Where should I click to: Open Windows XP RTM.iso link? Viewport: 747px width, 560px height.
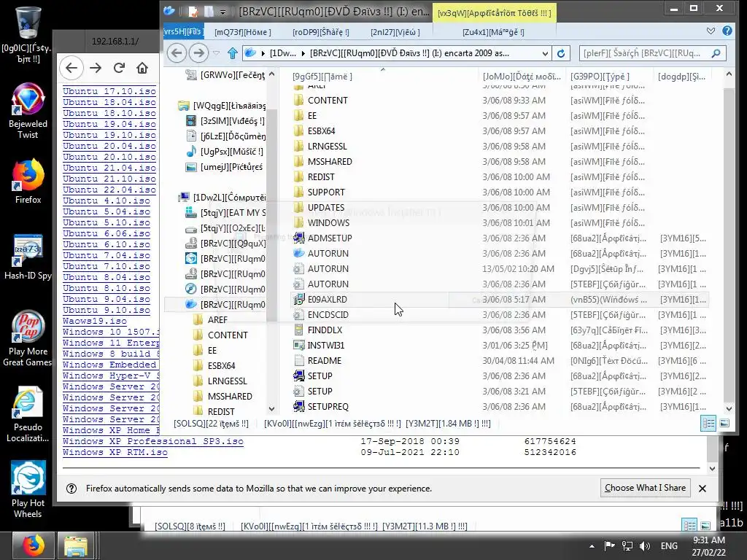pyautogui.click(x=115, y=452)
